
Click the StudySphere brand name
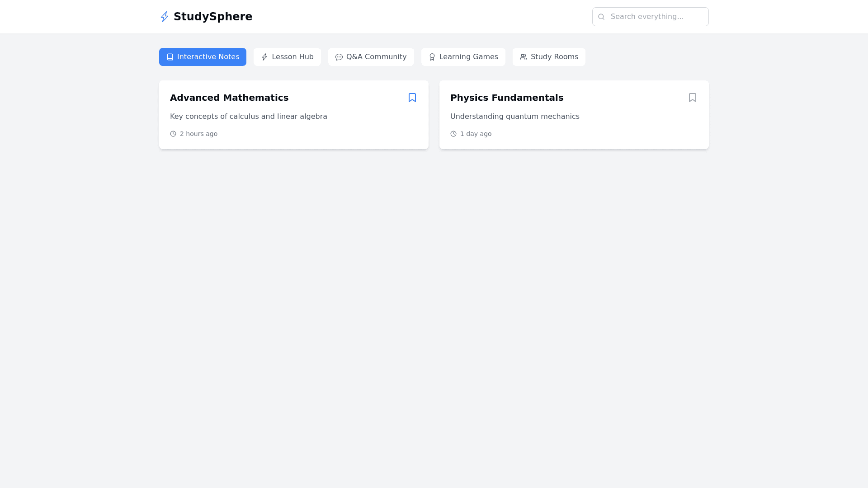213,17
